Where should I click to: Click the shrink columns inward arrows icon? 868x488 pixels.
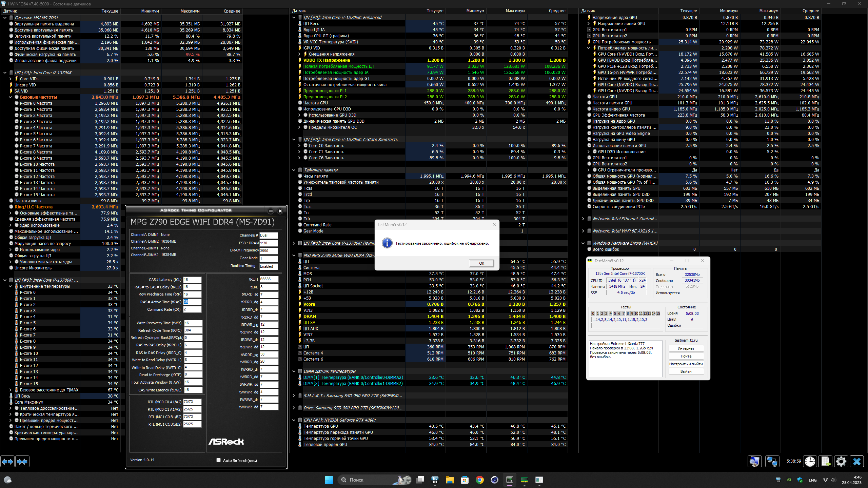tap(22, 461)
